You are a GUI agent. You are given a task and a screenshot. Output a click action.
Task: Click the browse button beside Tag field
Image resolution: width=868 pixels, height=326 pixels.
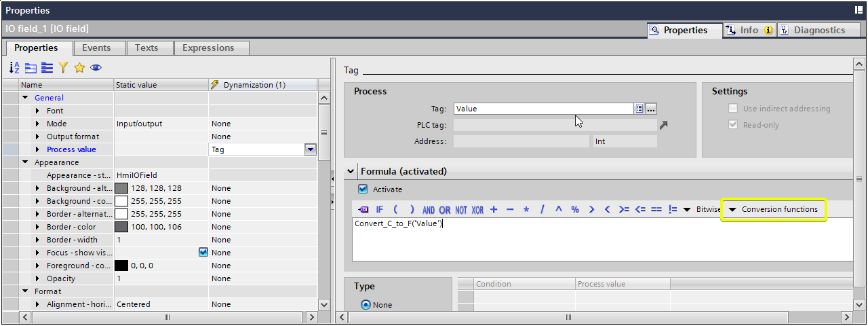pyautogui.click(x=651, y=109)
